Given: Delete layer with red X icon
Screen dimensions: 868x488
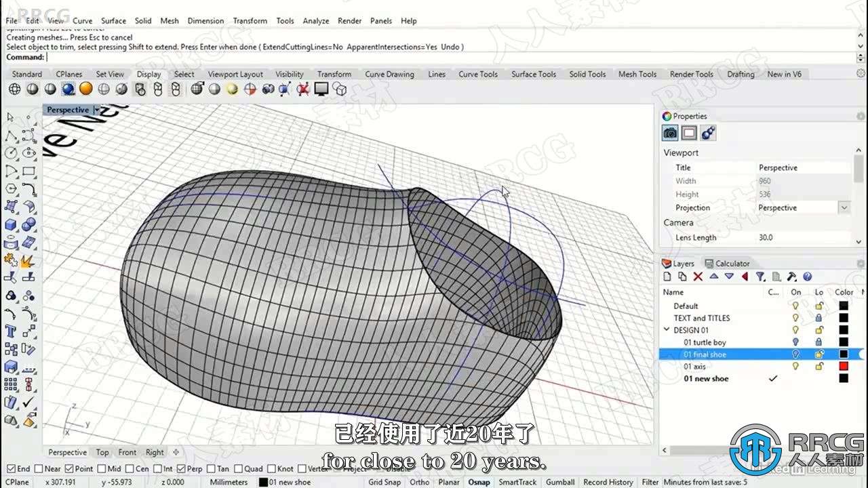Looking at the screenshot, I should (x=698, y=277).
